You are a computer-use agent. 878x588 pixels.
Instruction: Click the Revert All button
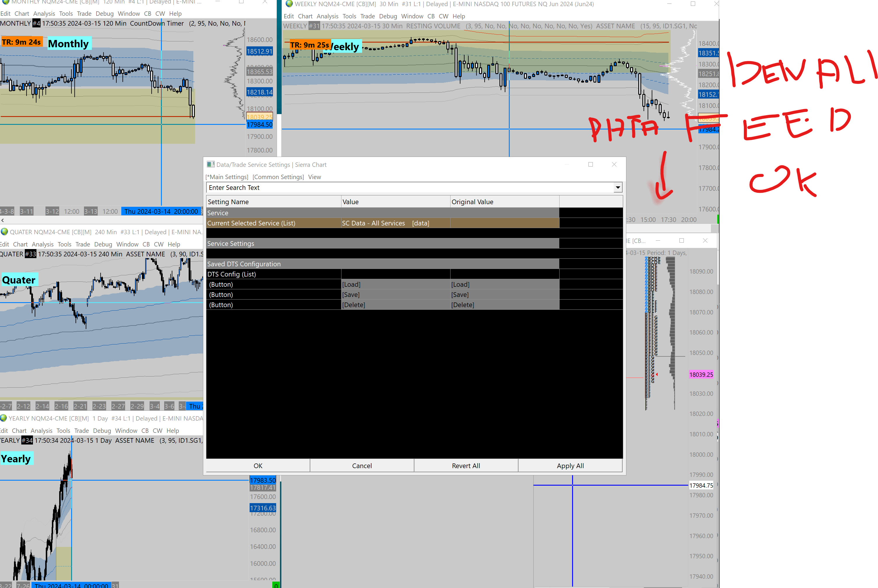(x=466, y=466)
